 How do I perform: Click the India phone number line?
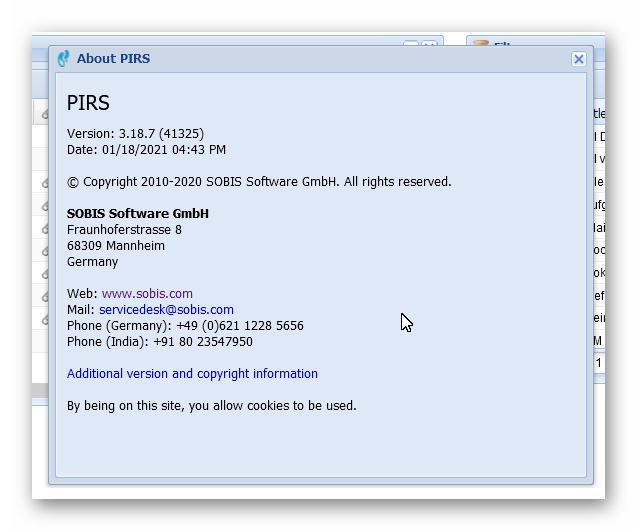159,342
